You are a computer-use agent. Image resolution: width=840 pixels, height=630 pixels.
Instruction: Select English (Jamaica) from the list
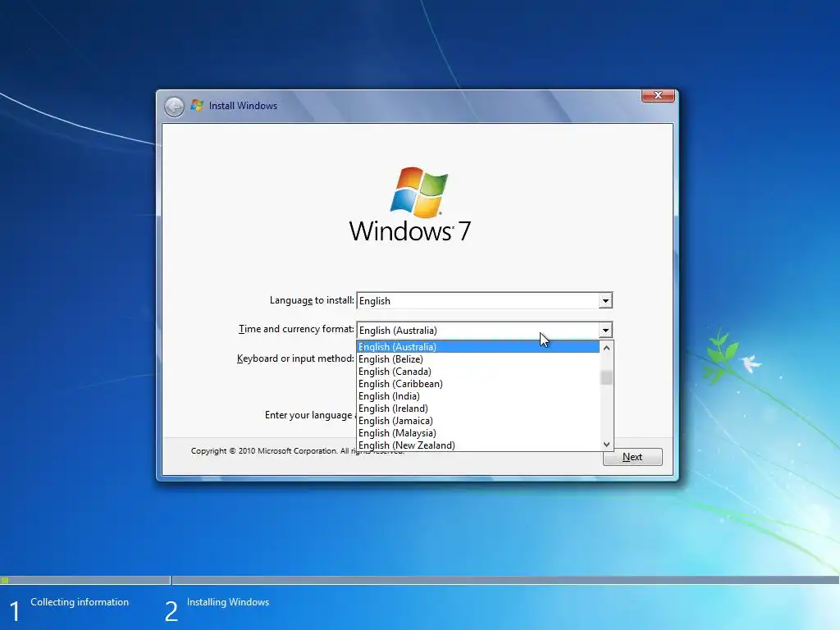pos(478,421)
